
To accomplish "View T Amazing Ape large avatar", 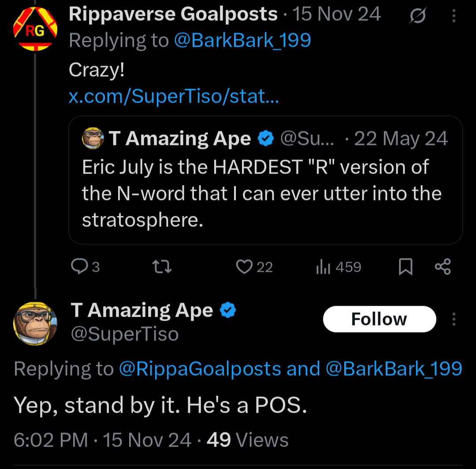I will click(35, 324).
